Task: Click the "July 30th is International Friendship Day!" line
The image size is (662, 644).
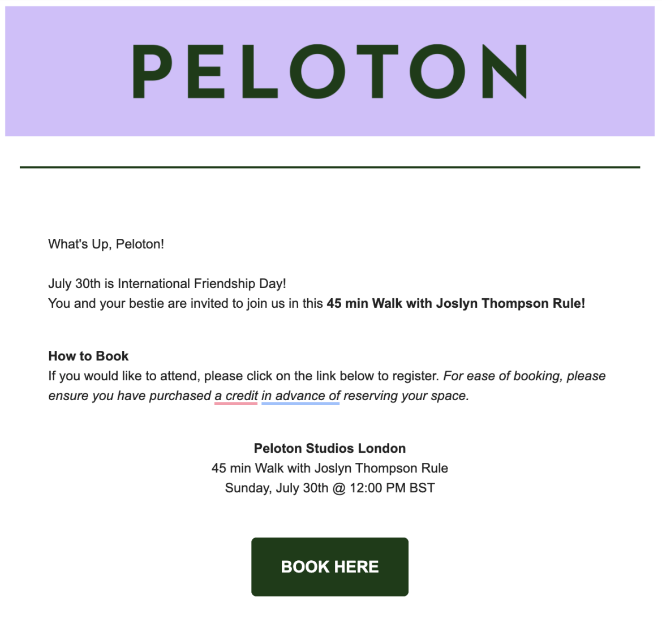Action: 167,284
